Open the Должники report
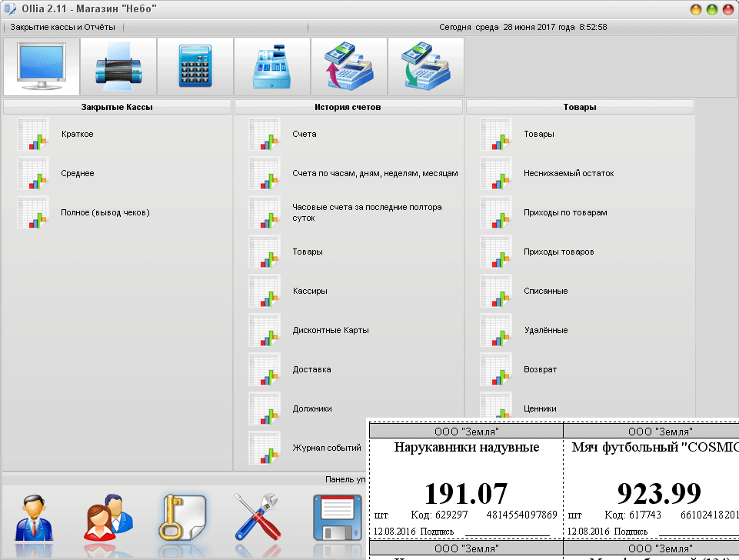This screenshot has height=560, width=739. 312,408
